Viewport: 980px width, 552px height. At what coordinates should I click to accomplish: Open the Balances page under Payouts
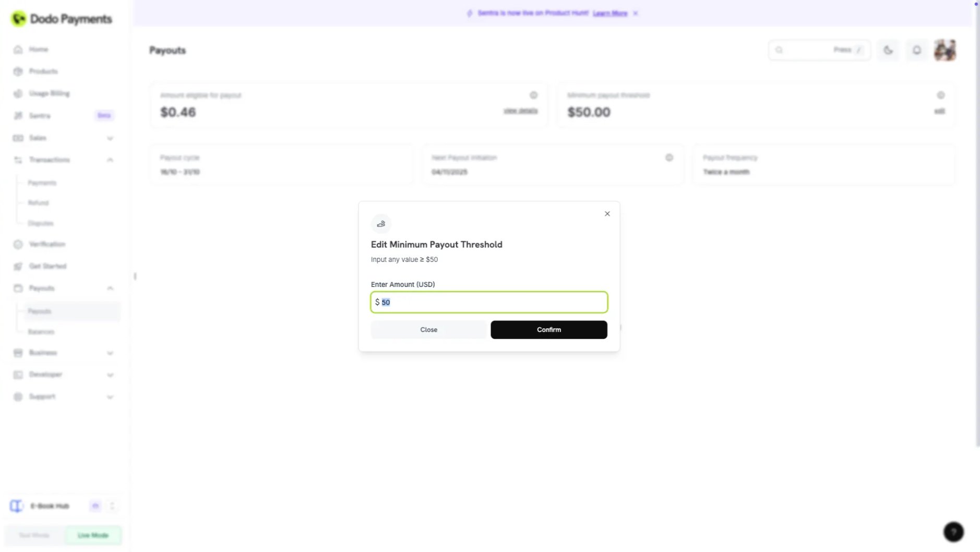click(x=42, y=331)
